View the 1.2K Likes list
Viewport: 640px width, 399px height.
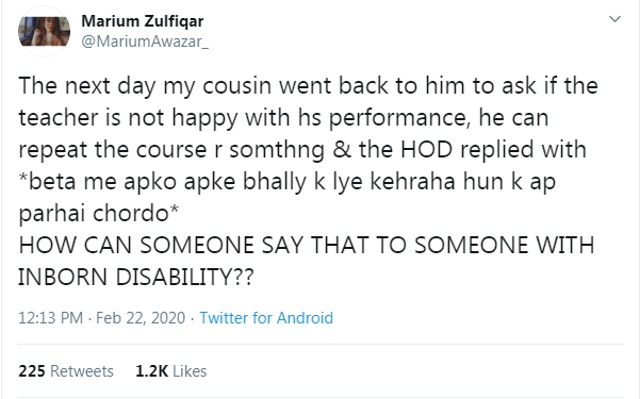click(171, 371)
